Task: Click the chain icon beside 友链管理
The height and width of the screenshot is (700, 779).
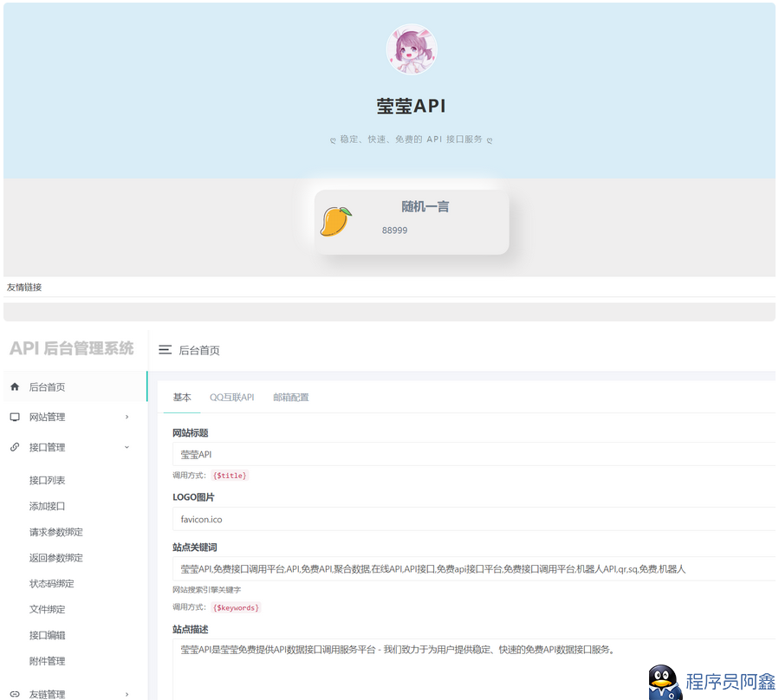Action: tap(15, 694)
